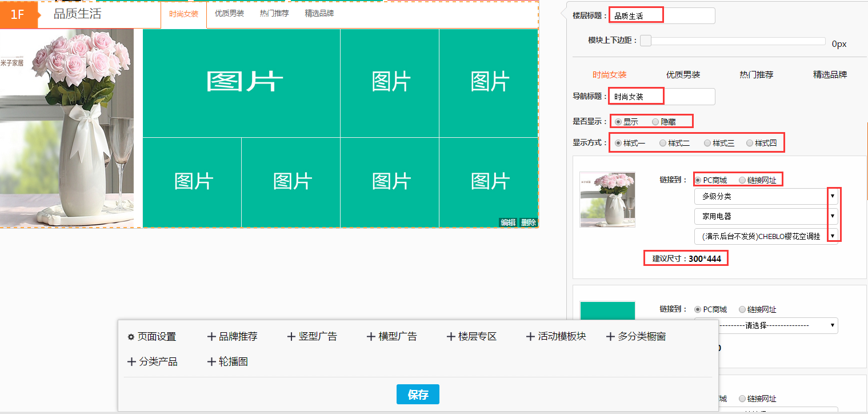
Task: Open 页面设置 gear option
Action: 151,337
